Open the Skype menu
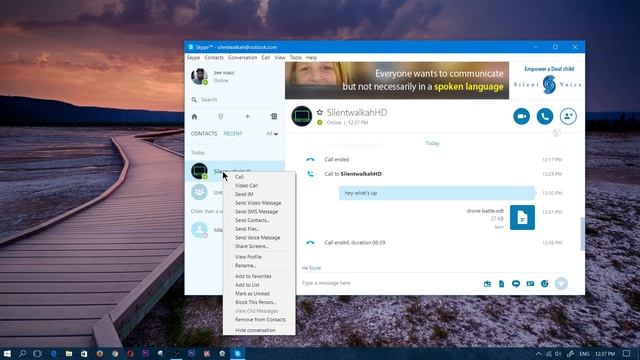The image size is (640, 360). 193,58
